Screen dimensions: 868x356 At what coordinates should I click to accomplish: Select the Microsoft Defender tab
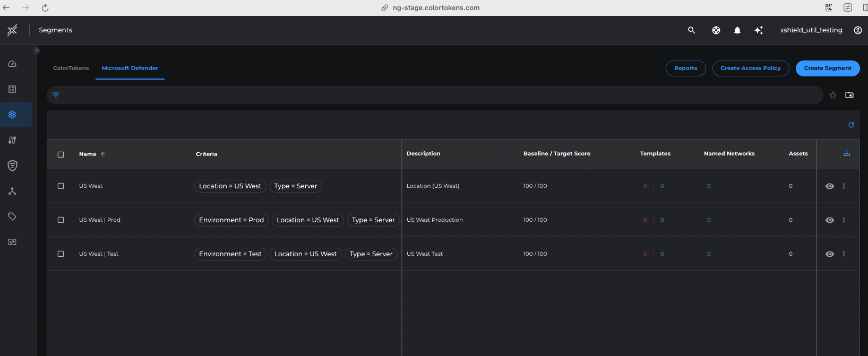tap(130, 68)
